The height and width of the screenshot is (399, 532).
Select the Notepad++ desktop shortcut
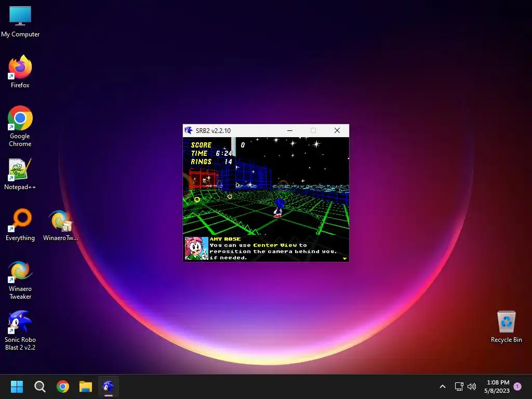[x=20, y=174]
